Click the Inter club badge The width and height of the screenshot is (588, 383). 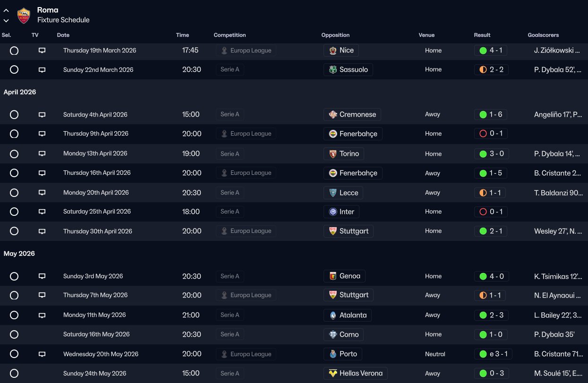click(x=333, y=212)
